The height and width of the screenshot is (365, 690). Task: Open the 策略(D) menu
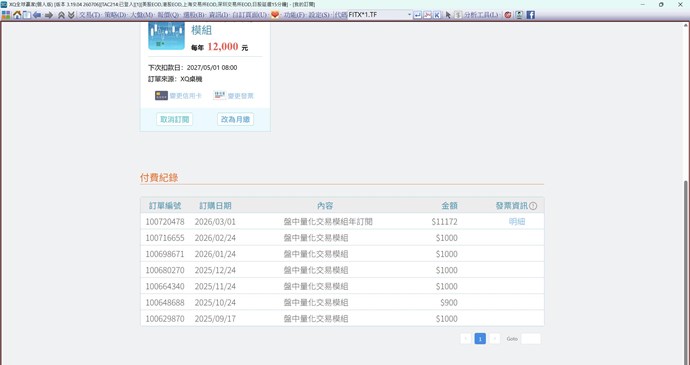[116, 15]
